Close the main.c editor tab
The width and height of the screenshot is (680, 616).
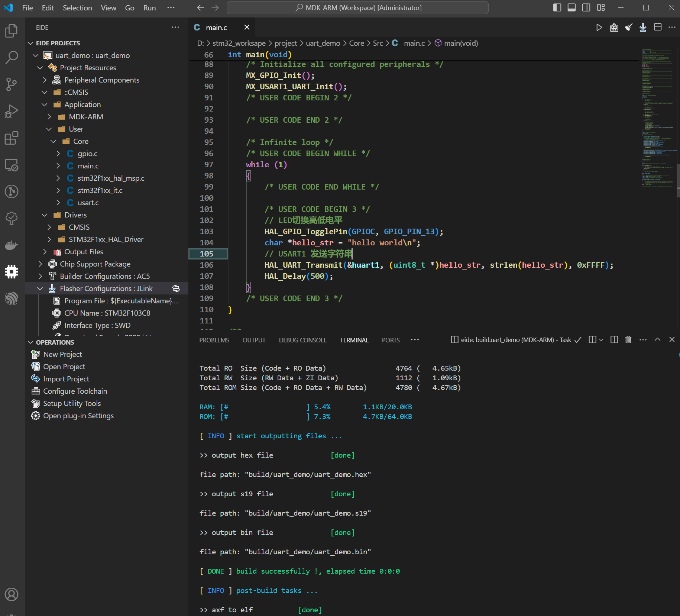pos(247,27)
